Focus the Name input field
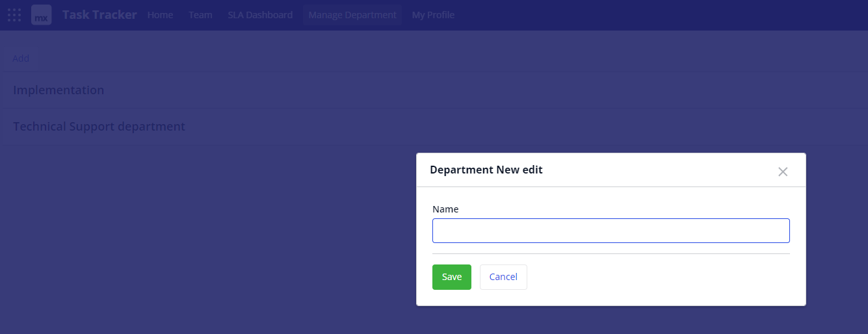 611,231
